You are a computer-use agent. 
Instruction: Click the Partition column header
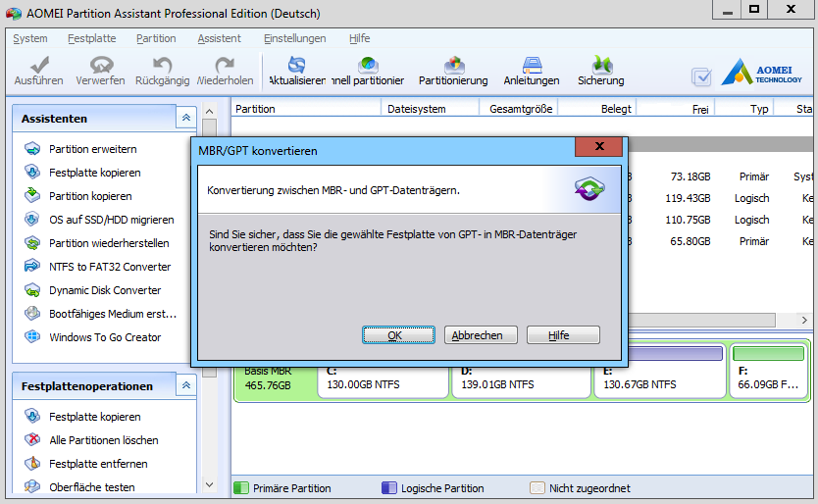[x=306, y=109]
